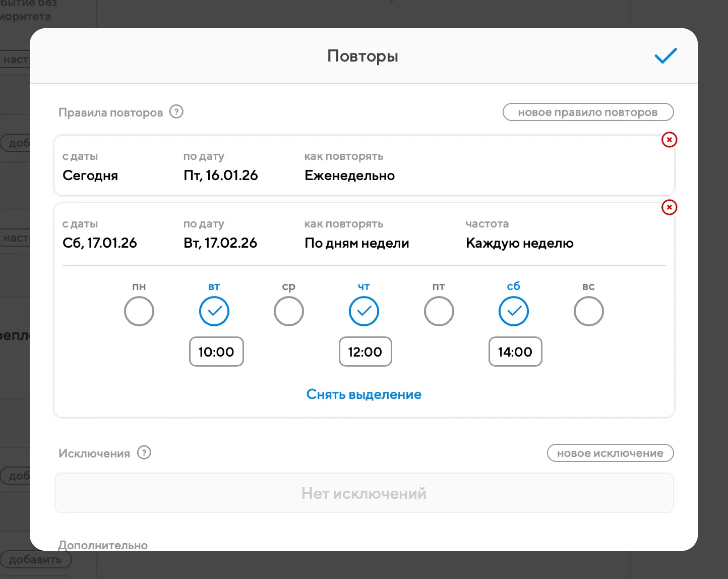
Task: Open help icon next to Правила повторов
Action: pos(176,111)
